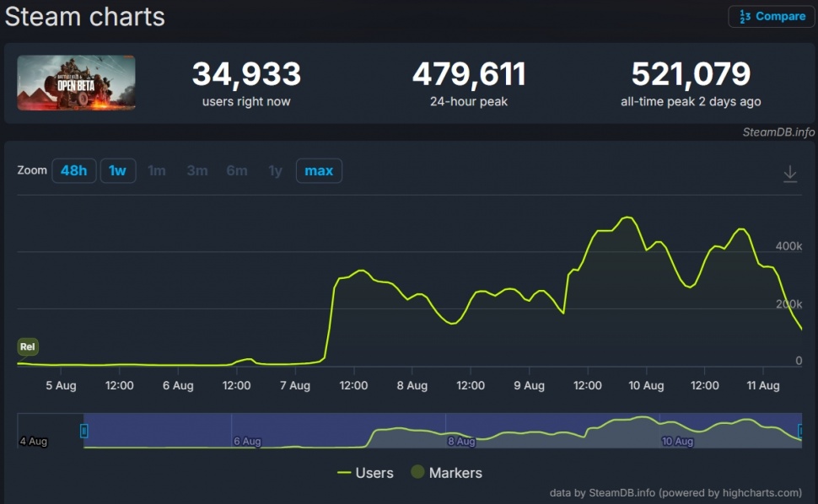Set chart zoom to 1w
Viewport: 818px width, 504px height.
118,170
